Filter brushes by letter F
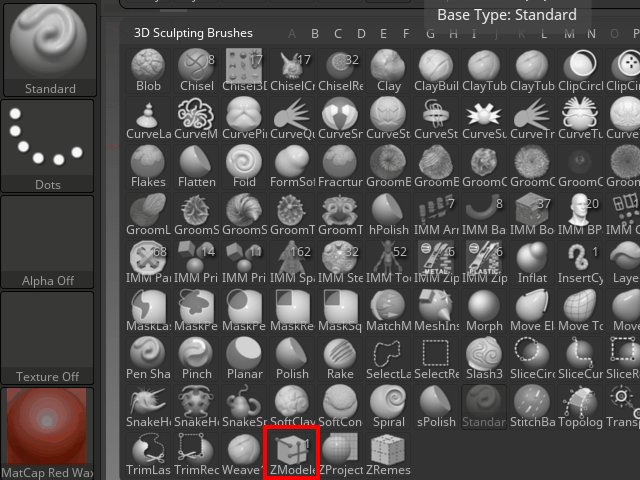This screenshot has height=480, width=640. pyautogui.click(x=406, y=33)
